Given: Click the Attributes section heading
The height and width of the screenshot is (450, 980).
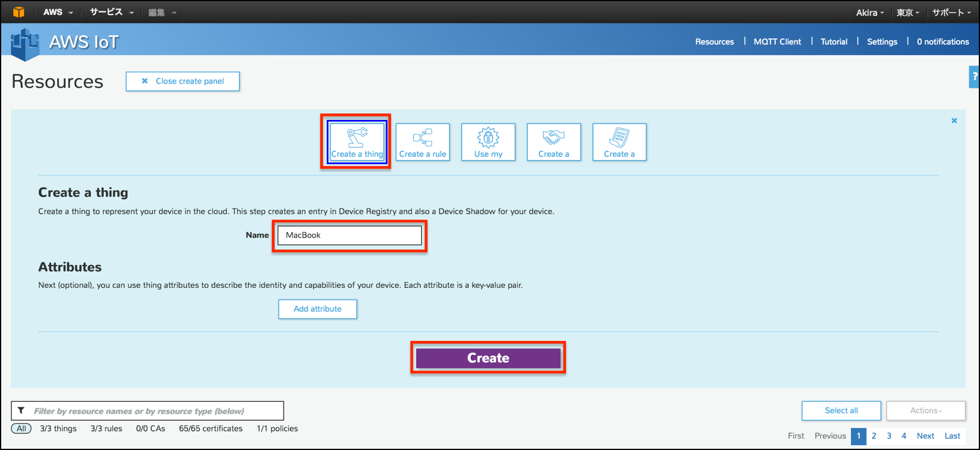Looking at the screenshot, I should [x=70, y=267].
